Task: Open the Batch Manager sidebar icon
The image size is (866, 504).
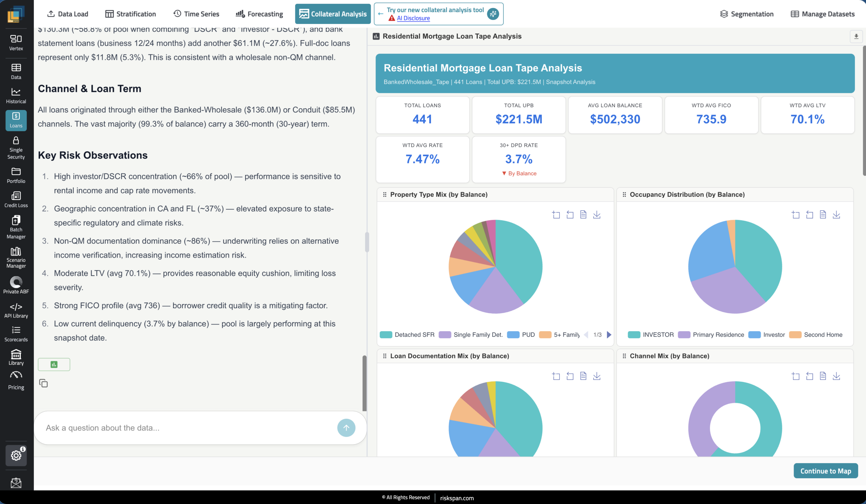Action: 16,227
